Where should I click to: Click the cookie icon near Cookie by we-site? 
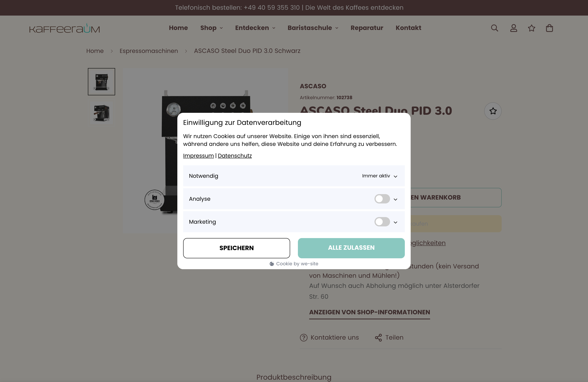(x=272, y=264)
